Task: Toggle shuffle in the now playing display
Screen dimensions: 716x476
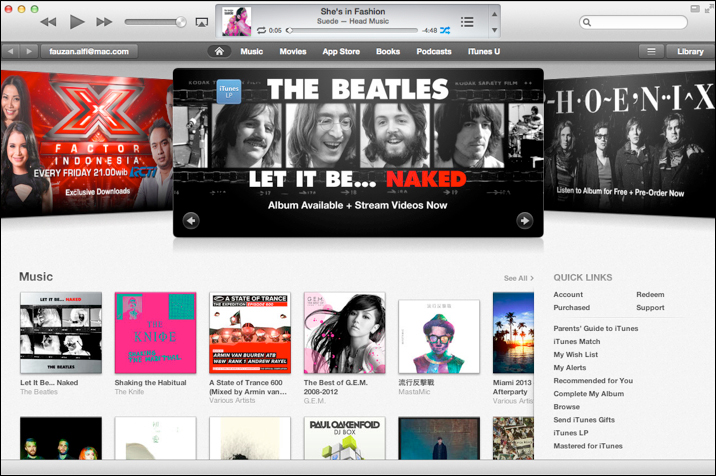Action: tap(445, 31)
